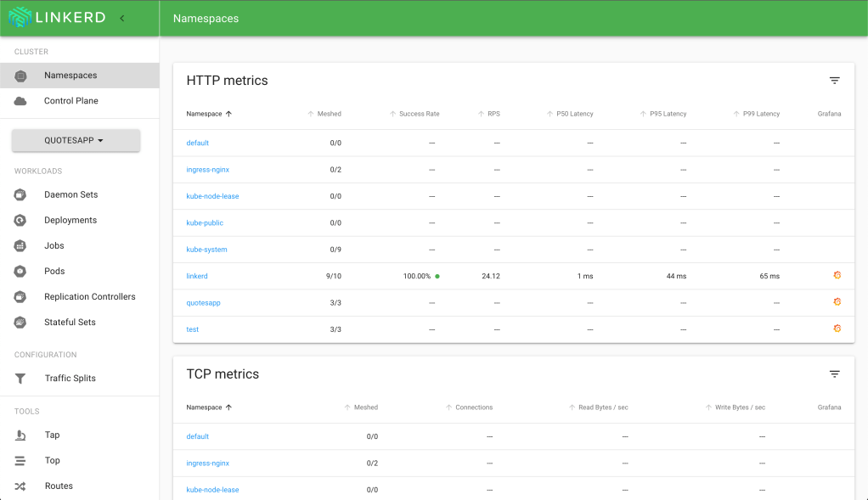868x500 pixels.
Task: Click Grafana icon in test row
Action: [837, 329]
